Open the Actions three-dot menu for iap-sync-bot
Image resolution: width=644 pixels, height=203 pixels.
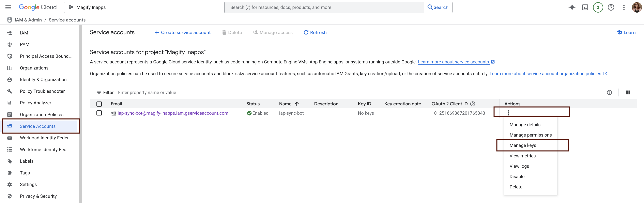[x=508, y=113]
